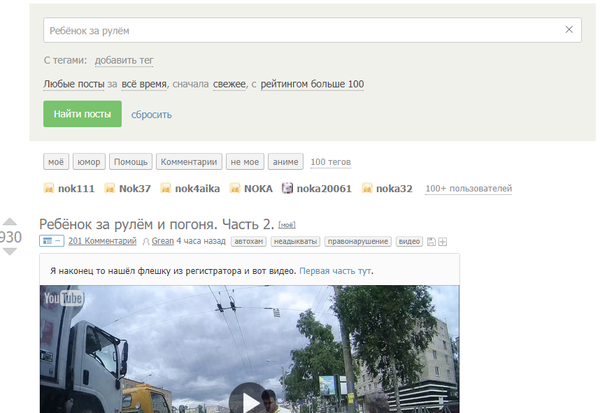This screenshot has height=413, width=600.
Task: Toggle the post view mode icon
Action: tap(51, 241)
